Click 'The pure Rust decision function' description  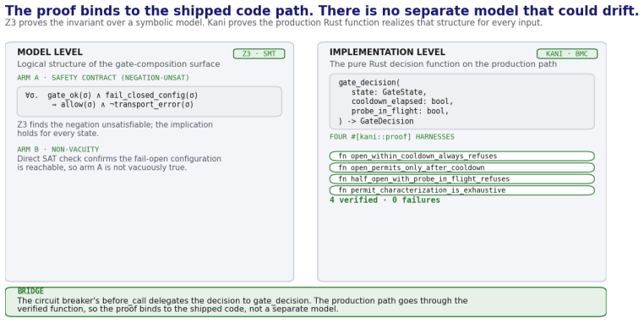(x=443, y=64)
